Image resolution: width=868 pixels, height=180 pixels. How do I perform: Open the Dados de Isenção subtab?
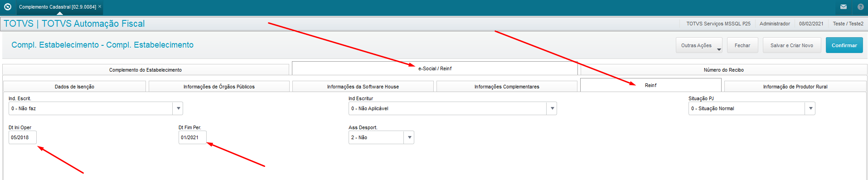74,87
